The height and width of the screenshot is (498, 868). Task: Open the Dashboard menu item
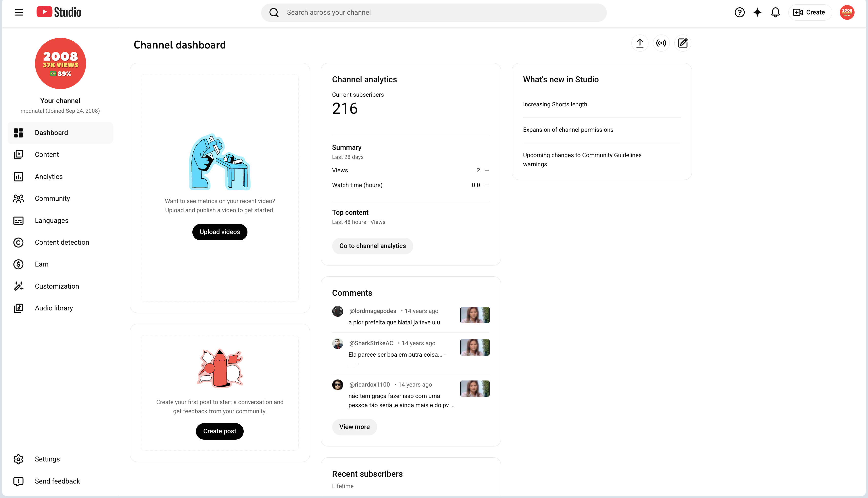pyautogui.click(x=60, y=133)
